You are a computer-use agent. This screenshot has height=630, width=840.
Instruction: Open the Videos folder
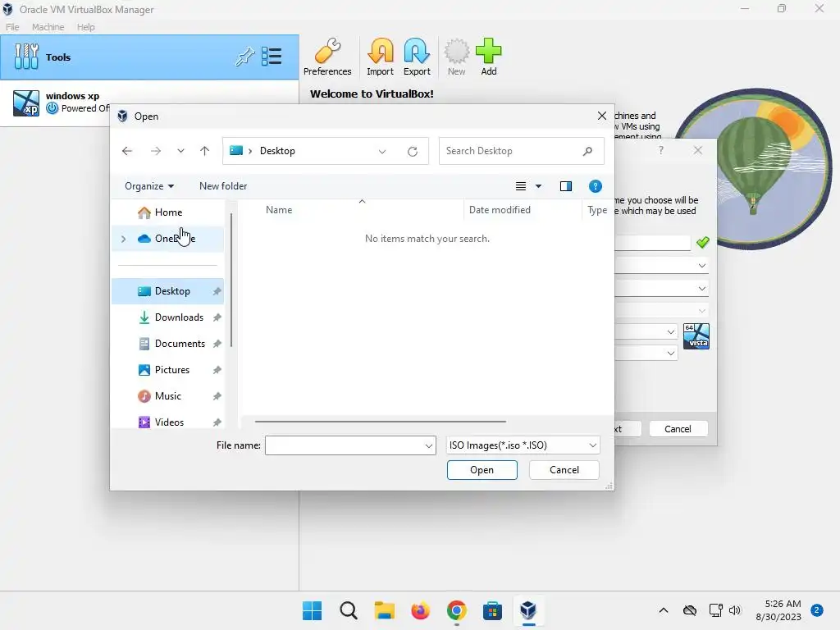pyautogui.click(x=169, y=422)
